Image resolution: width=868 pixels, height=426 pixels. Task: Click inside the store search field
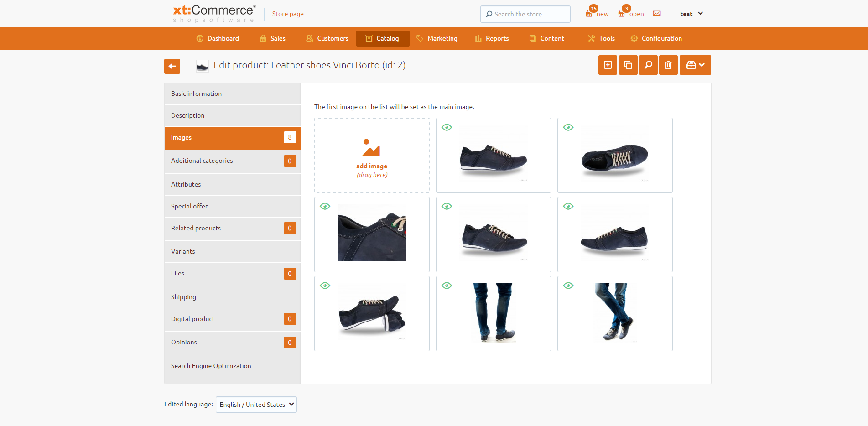525,14
